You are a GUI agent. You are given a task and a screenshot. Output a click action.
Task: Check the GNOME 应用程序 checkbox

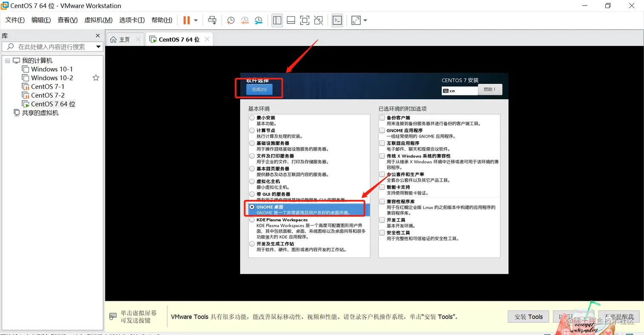[382, 131]
